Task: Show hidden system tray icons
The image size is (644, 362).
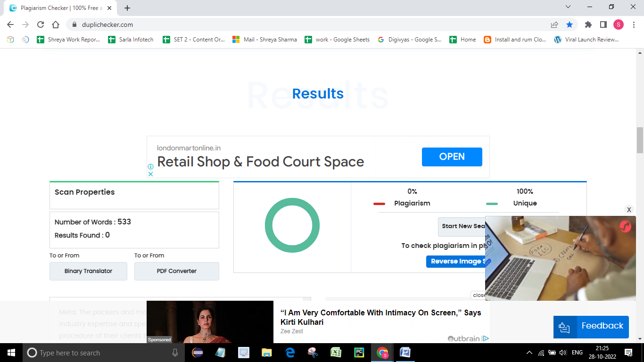Action: (x=529, y=353)
